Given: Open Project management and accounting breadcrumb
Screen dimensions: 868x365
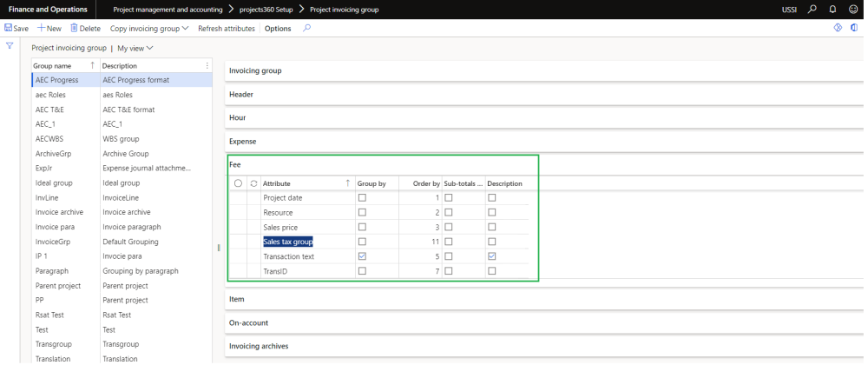Looking at the screenshot, I should tap(168, 9).
